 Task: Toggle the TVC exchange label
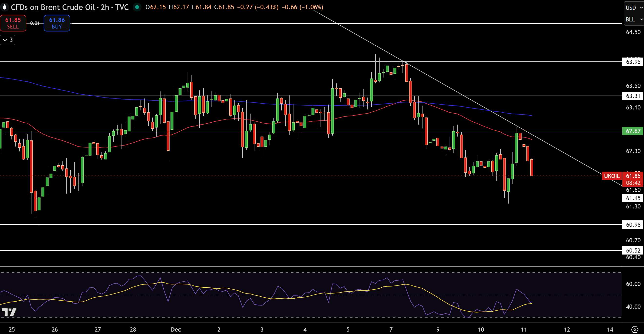pos(122,8)
